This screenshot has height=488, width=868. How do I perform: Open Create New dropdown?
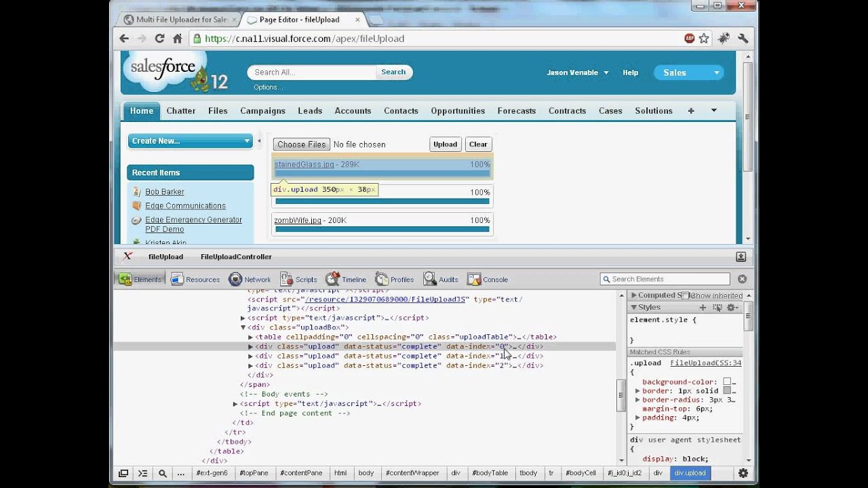click(x=191, y=141)
